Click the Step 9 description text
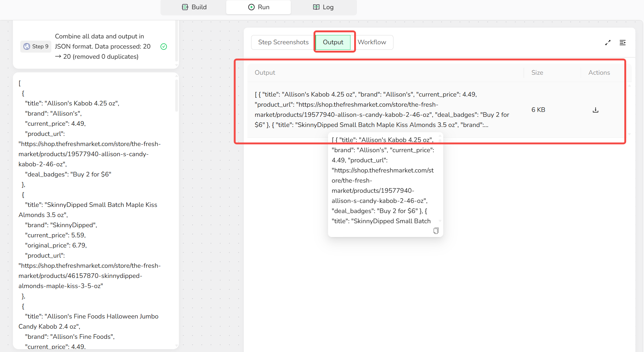Screen dimensions: 644x352 (103, 46)
